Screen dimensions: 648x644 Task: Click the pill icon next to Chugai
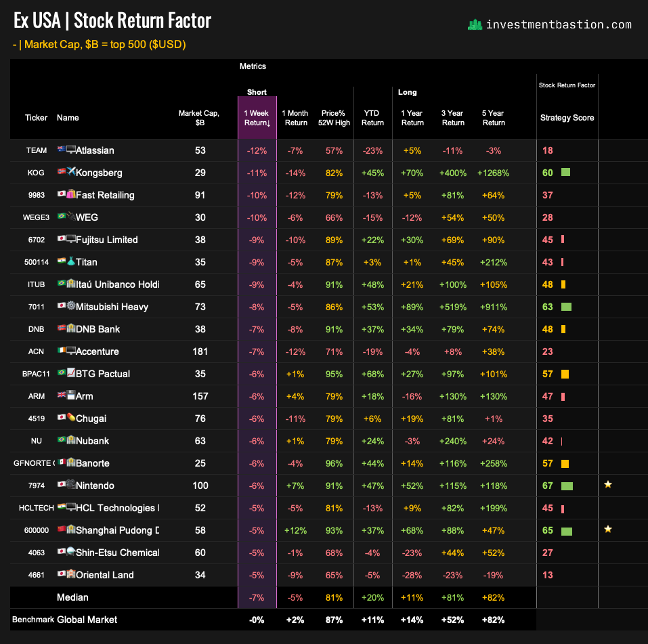pyautogui.click(x=71, y=417)
